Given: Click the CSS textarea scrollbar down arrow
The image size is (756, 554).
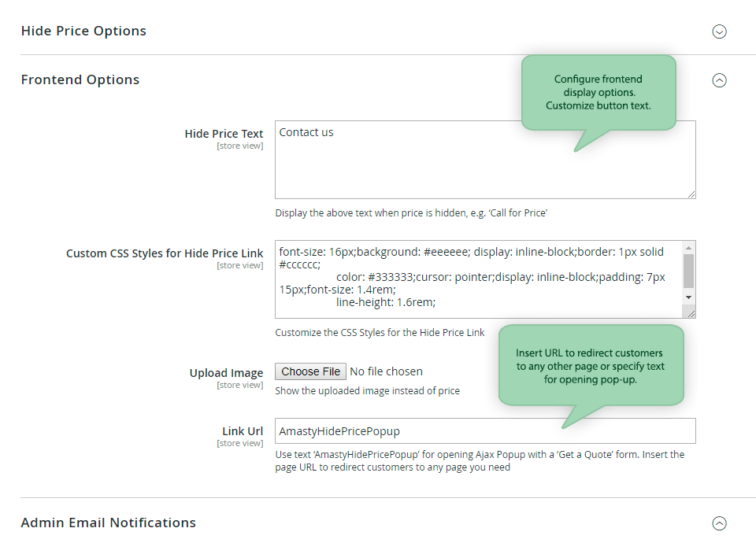Looking at the screenshot, I should tap(688, 297).
